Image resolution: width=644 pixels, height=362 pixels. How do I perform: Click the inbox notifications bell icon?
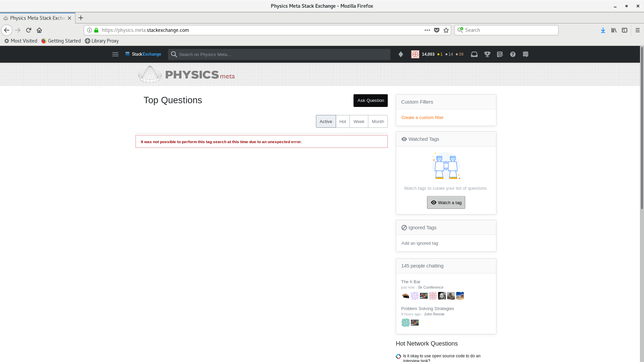(475, 54)
